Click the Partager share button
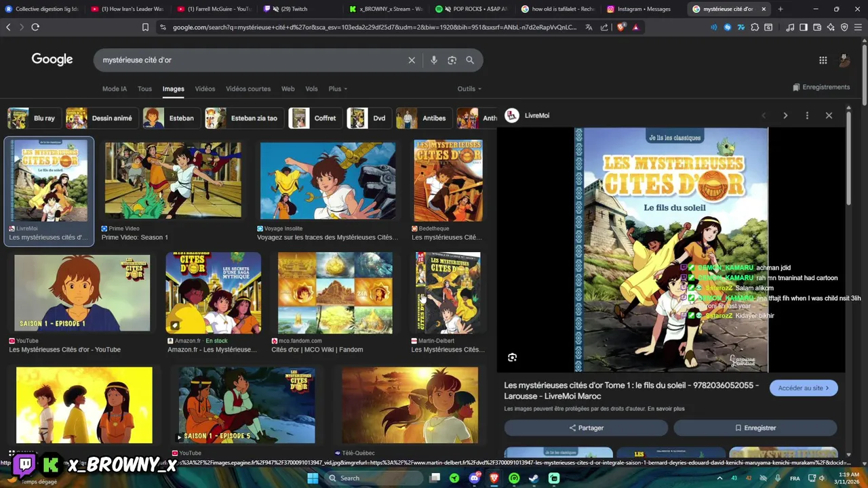Image resolution: width=868 pixels, height=488 pixels. point(586,428)
